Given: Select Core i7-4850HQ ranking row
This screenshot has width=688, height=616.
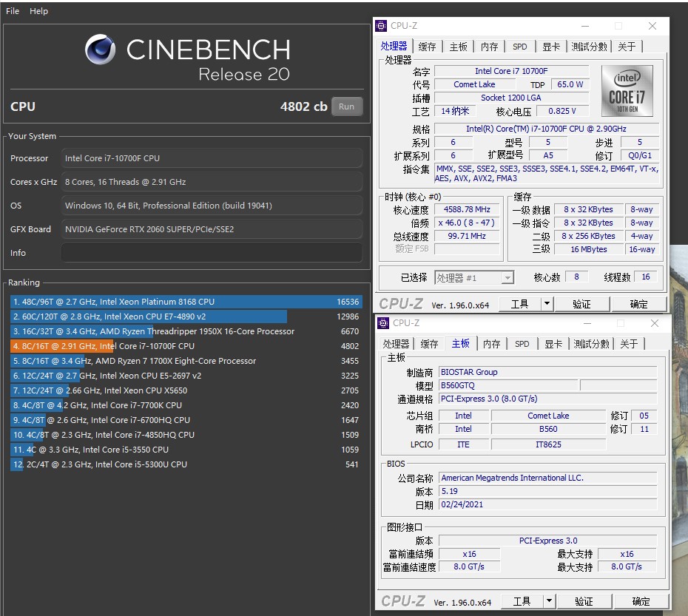Looking at the screenshot, I should (186, 435).
